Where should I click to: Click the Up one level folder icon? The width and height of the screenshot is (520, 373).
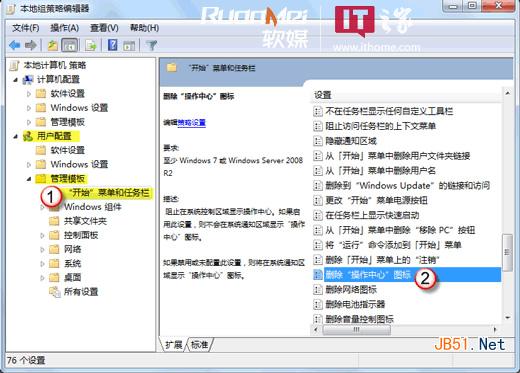pyautogui.click(x=52, y=45)
